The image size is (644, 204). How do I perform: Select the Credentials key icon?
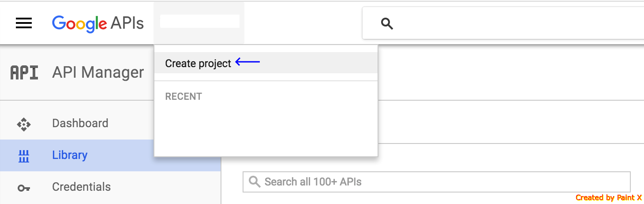pyautogui.click(x=24, y=188)
